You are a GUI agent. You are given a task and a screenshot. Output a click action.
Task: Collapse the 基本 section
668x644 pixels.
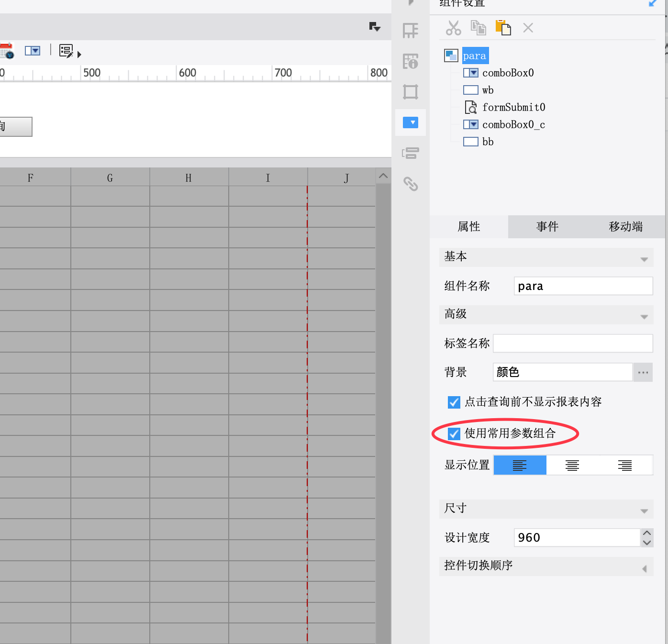tap(644, 259)
